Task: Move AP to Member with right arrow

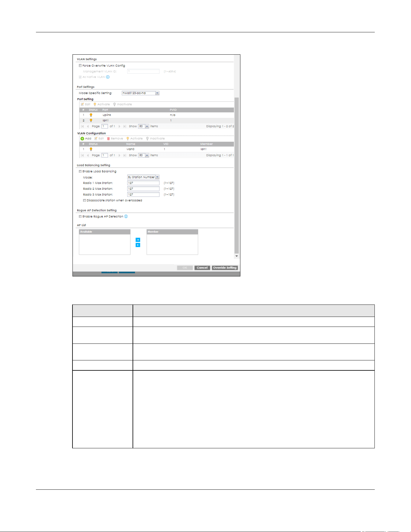Action: click(x=138, y=240)
